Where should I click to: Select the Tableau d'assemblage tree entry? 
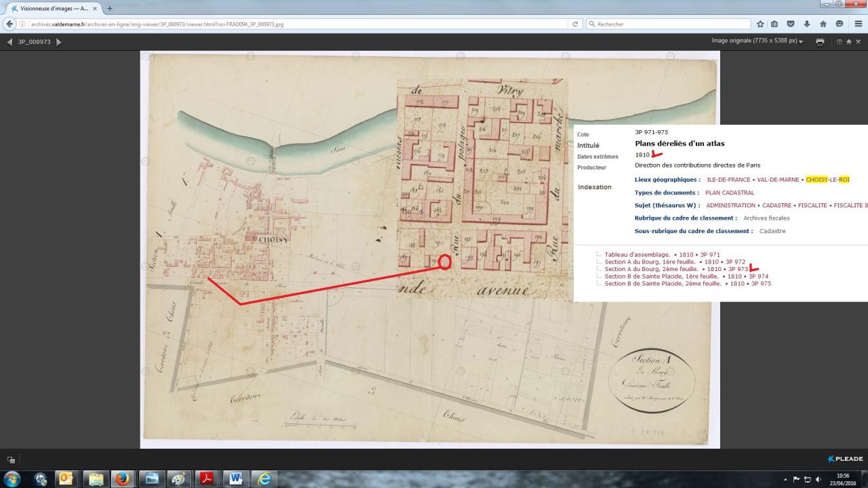click(637, 255)
